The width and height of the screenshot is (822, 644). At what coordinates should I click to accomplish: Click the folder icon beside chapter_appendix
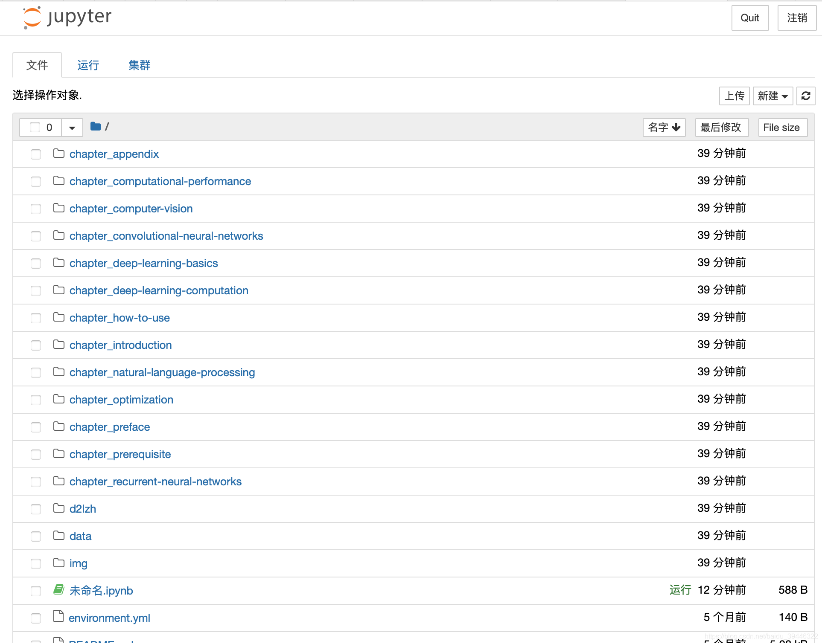click(59, 154)
